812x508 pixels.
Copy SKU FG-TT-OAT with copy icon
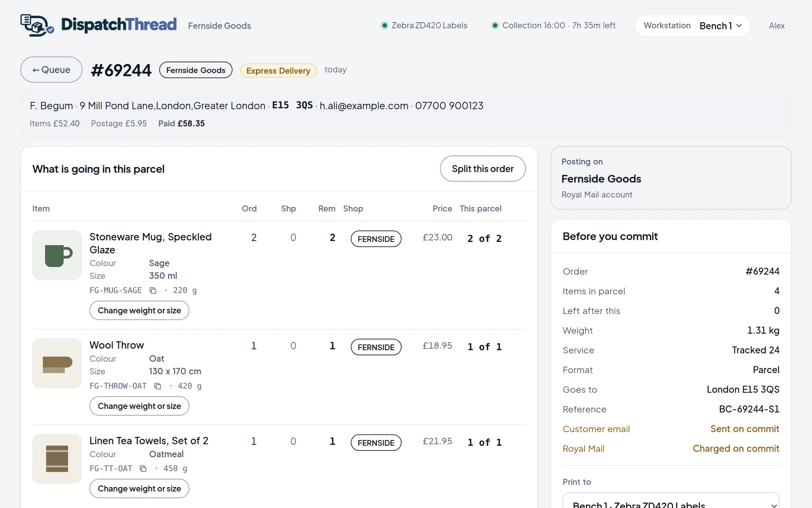tap(143, 469)
